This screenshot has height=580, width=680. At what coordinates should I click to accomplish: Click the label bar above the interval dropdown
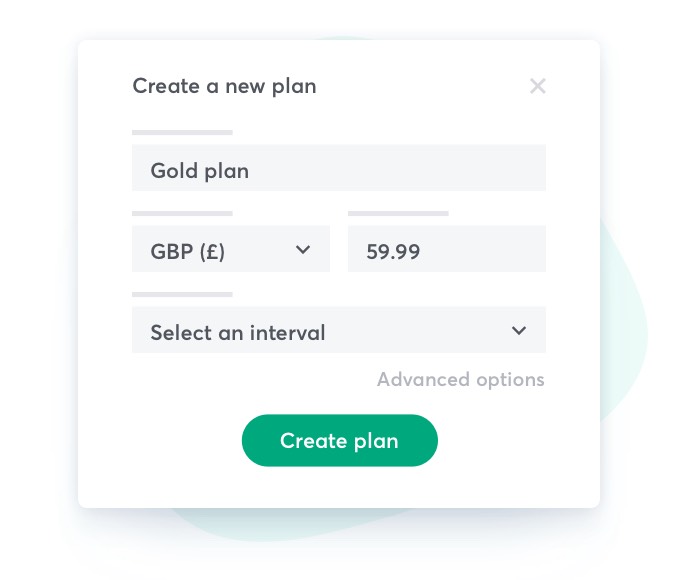[182, 294]
